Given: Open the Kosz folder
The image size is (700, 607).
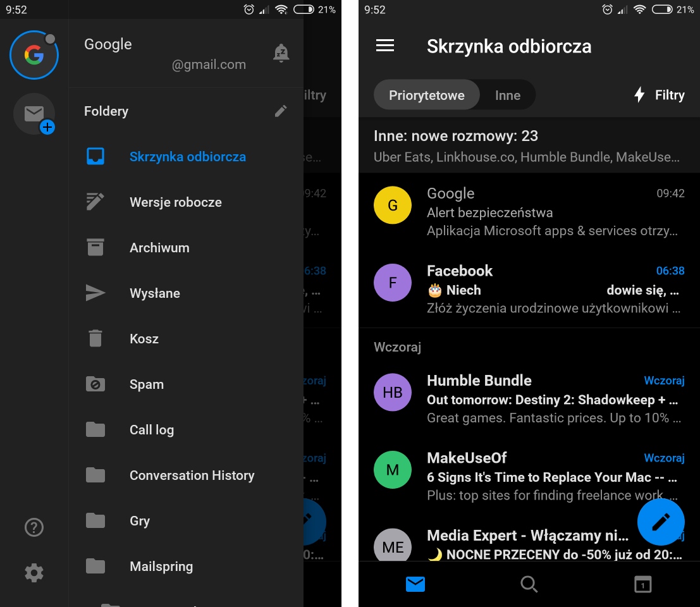Looking at the screenshot, I should pyautogui.click(x=186, y=339).
